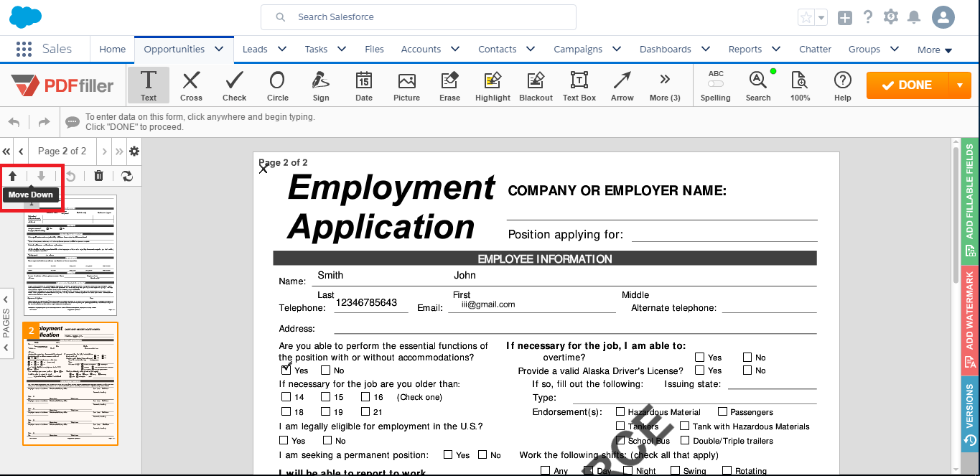Open the favorites list dropdown arrow
Viewport: 980px width, 476px height.
[821, 17]
